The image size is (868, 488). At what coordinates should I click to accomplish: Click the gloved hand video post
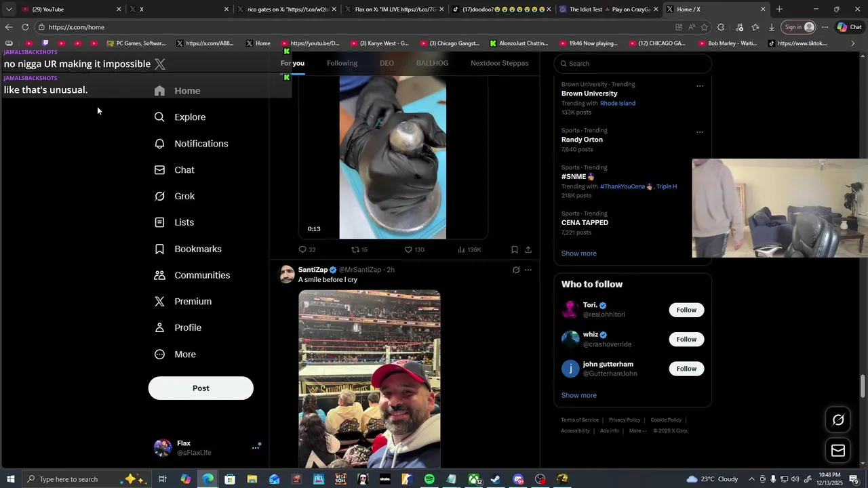point(393,157)
